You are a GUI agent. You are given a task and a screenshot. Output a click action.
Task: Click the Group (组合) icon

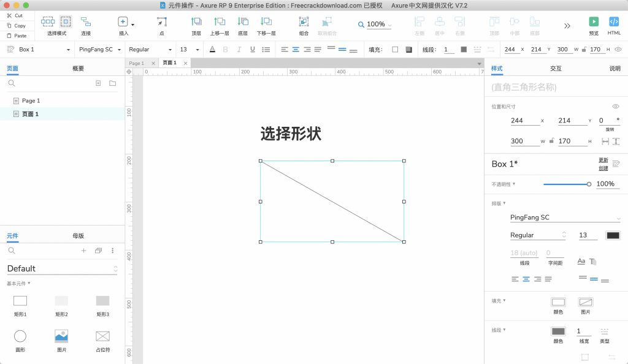click(x=304, y=22)
